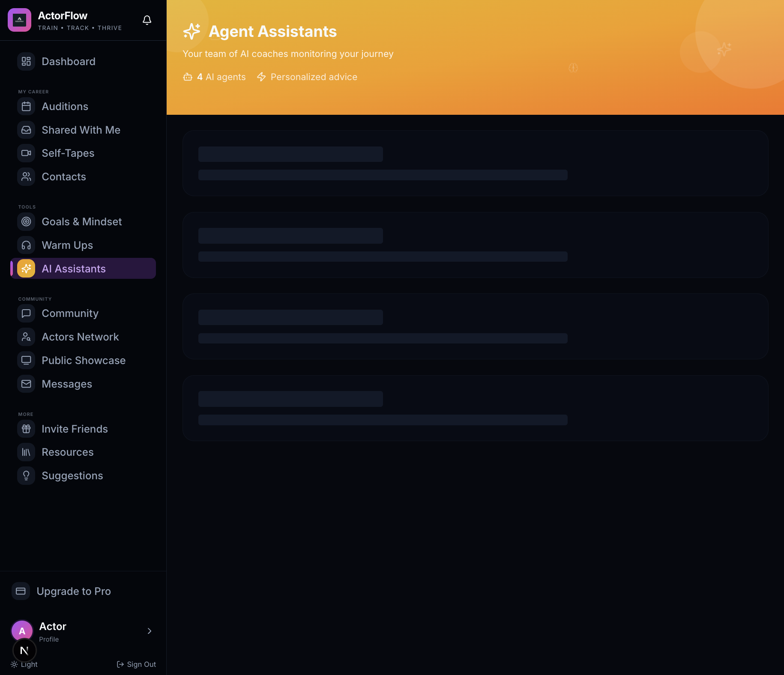Open the Shared With Me section
784x675 pixels.
(x=81, y=130)
